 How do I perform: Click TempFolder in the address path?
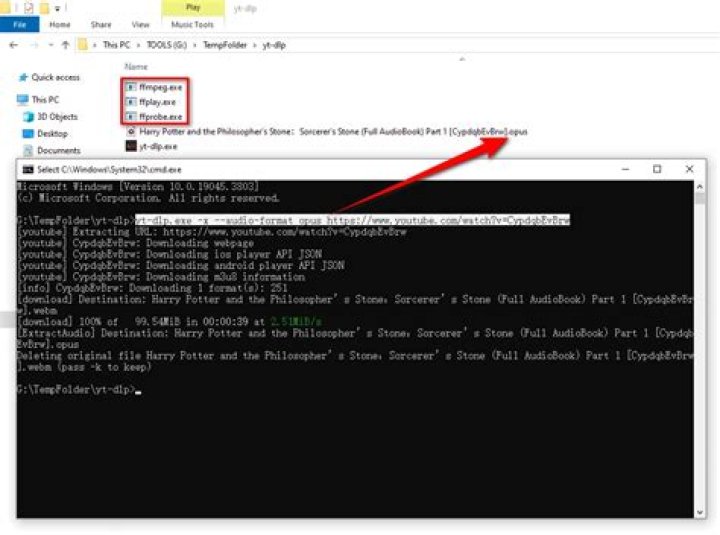[x=225, y=45]
